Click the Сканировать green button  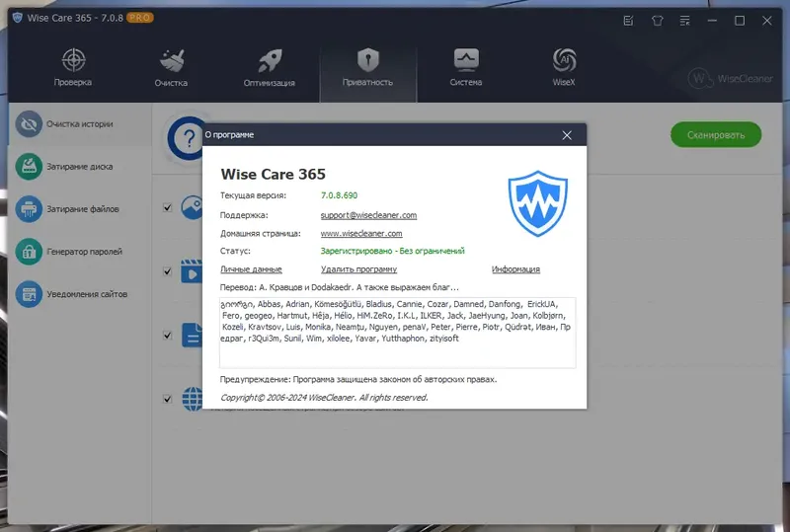[x=715, y=134]
